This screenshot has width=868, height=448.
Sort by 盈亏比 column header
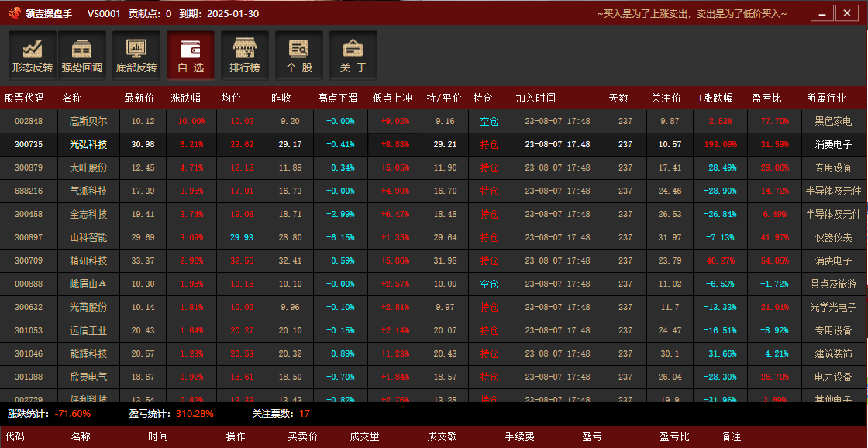coord(766,98)
